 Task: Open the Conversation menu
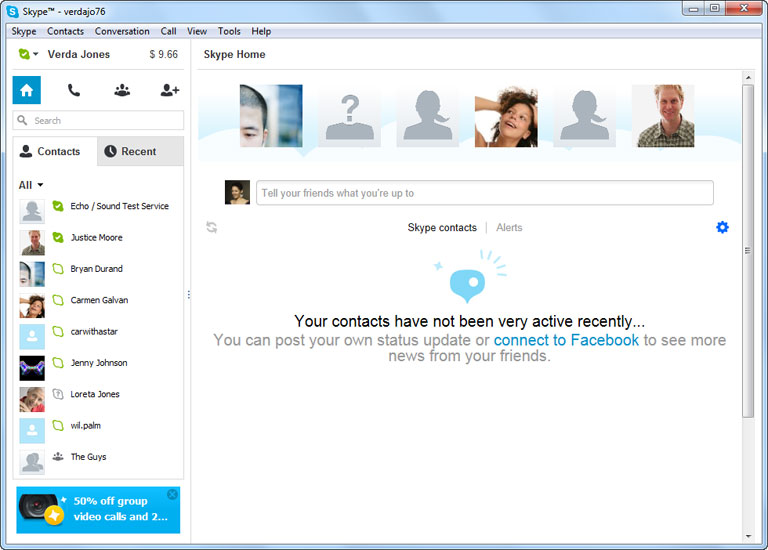tap(122, 31)
